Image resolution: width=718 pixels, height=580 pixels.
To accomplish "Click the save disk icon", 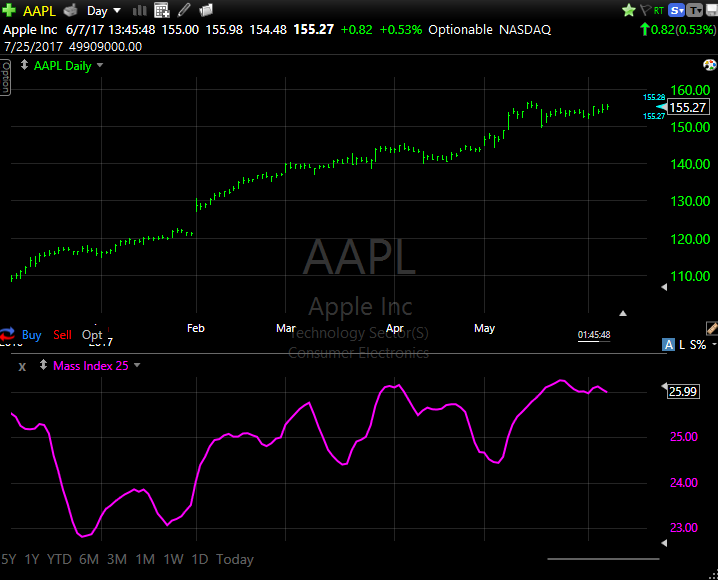I will tap(712, 10).
